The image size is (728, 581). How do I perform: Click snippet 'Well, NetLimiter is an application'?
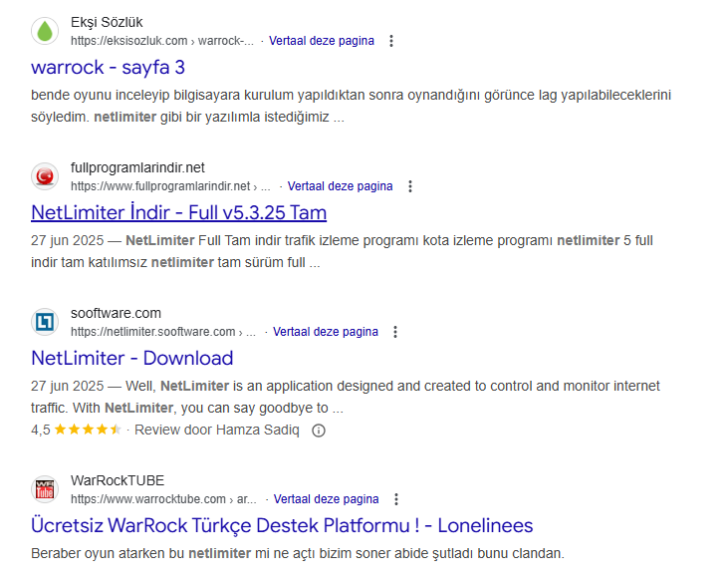345,397
